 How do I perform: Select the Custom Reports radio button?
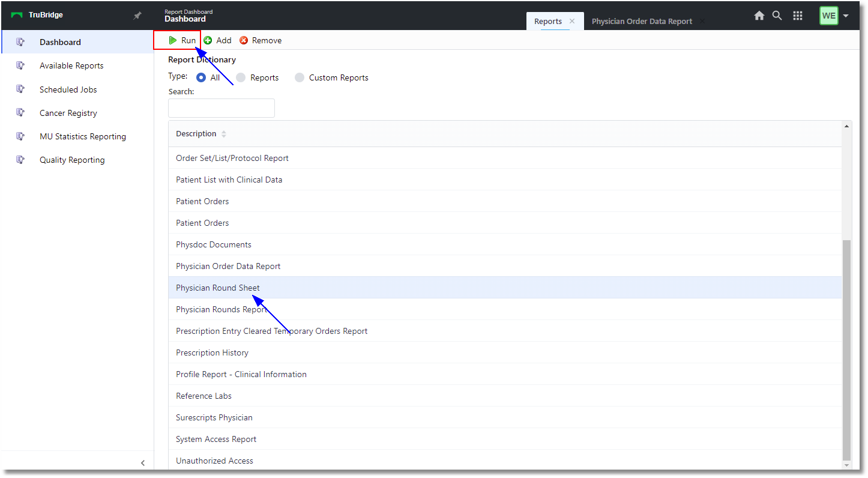click(300, 77)
